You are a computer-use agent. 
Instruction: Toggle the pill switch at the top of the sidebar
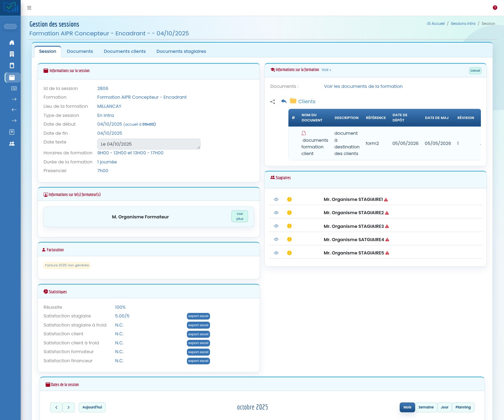pyautogui.click(x=10, y=27)
